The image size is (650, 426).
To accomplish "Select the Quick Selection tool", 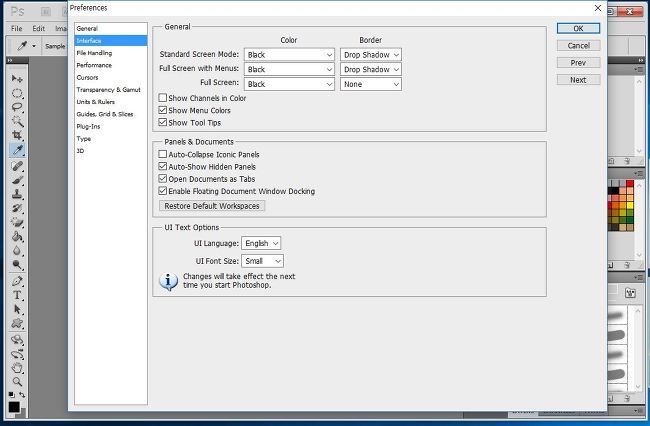I will point(17,121).
